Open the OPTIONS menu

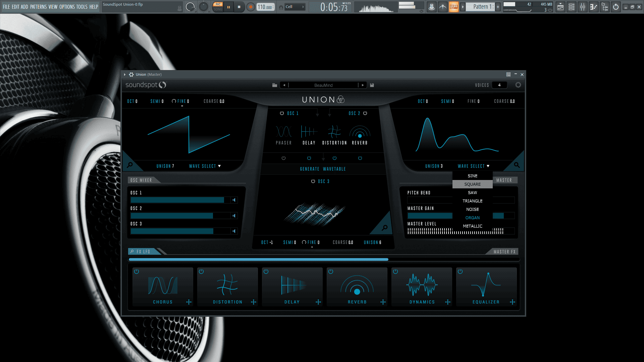point(67,7)
